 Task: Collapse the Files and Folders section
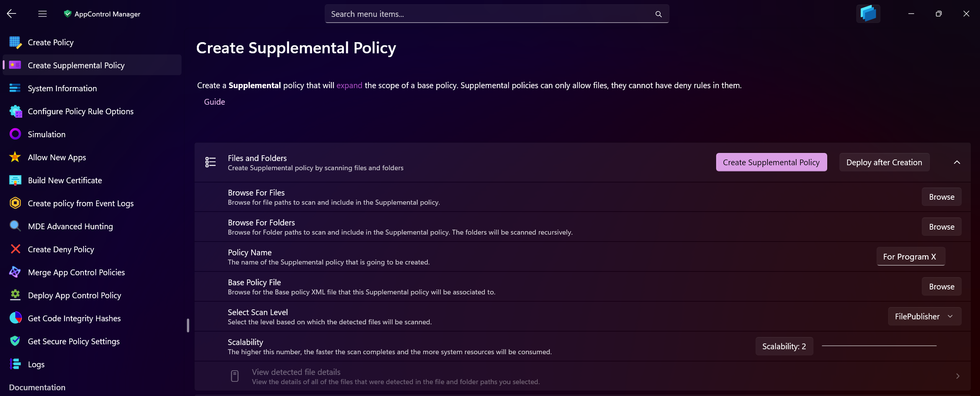(x=957, y=162)
